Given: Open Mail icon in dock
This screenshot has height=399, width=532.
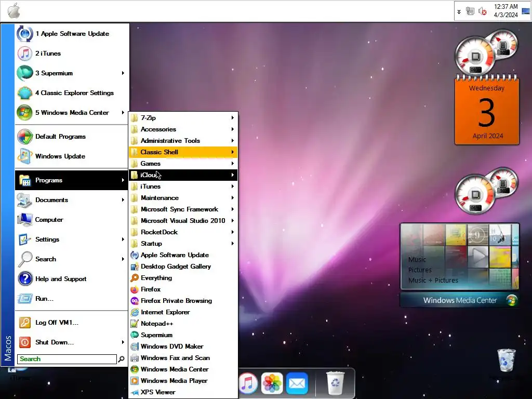Looking at the screenshot, I should (297, 383).
